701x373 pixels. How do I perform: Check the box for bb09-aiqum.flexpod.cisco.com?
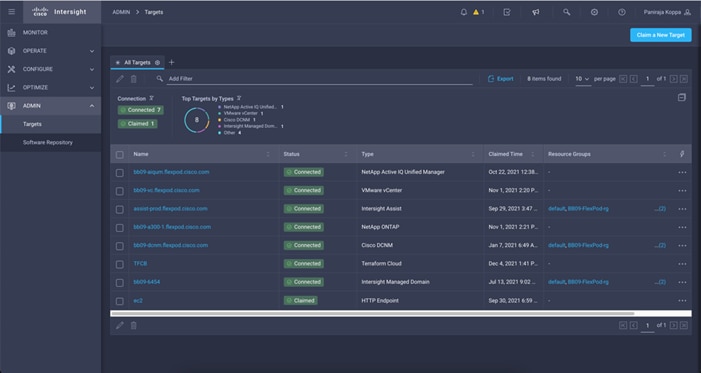tap(119, 173)
